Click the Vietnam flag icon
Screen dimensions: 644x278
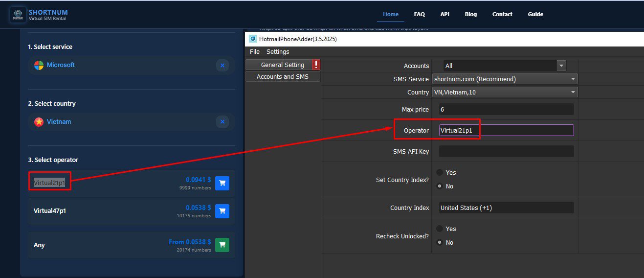point(39,122)
